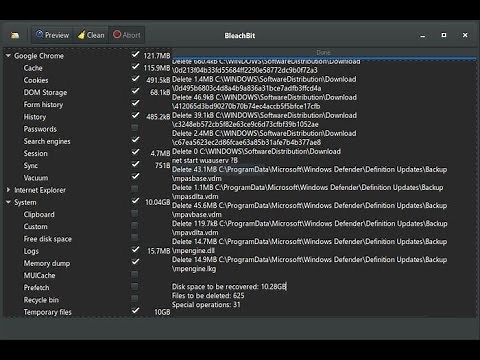Select the Session tree item
The image size is (480, 360).
tap(35, 153)
